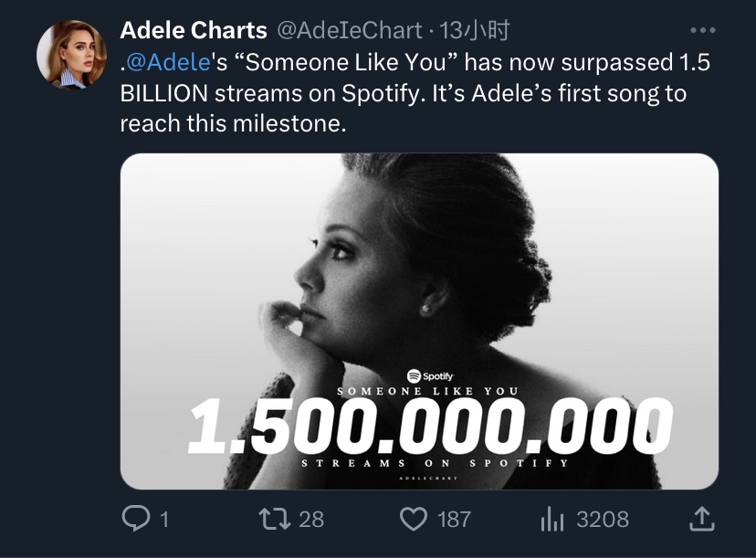Open the Someone Like You milestone image
Image resolution: width=756 pixels, height=558 pixels.
click(419, 321)
